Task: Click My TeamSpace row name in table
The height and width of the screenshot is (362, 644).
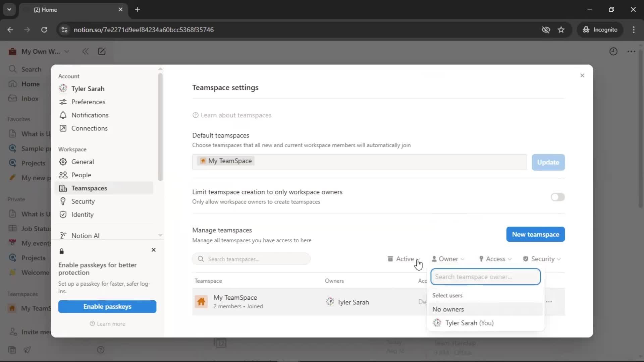Action: [x=235, y=297]
